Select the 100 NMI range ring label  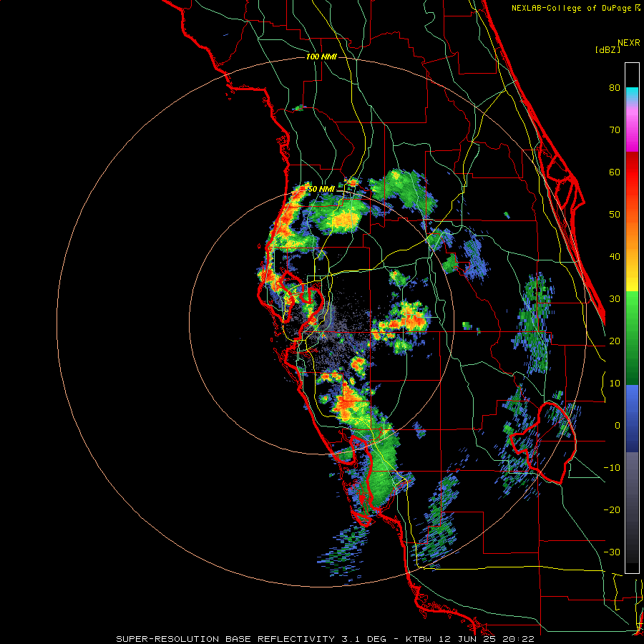click(x=321, y=57)
